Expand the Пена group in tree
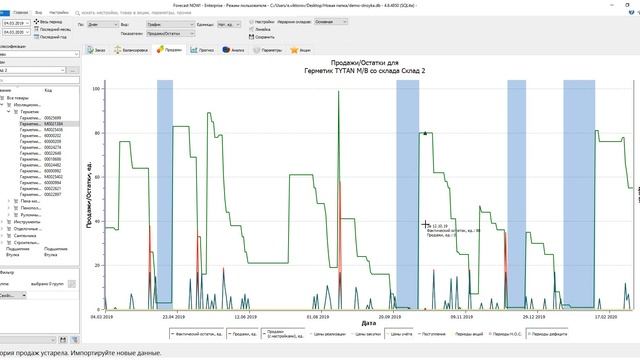The image size is (640, 360). click(x=9, y=201)
